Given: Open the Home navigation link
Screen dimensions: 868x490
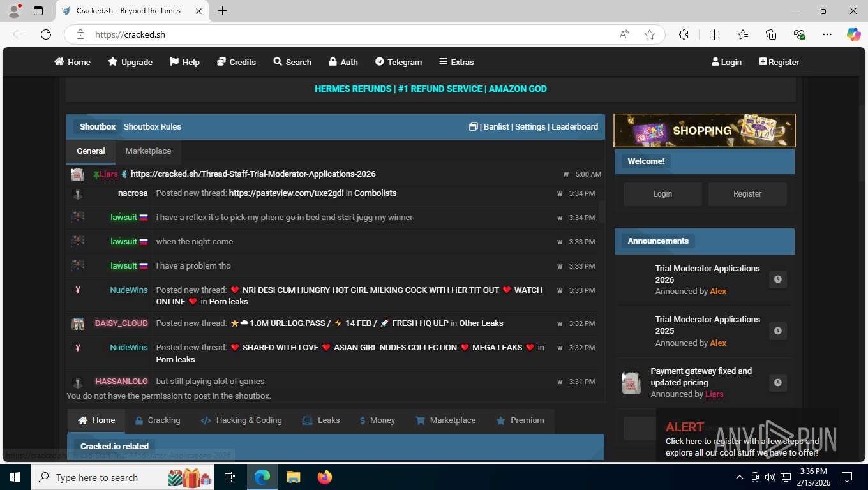Looking at the screenshot, I should click(x=72, y=62).
